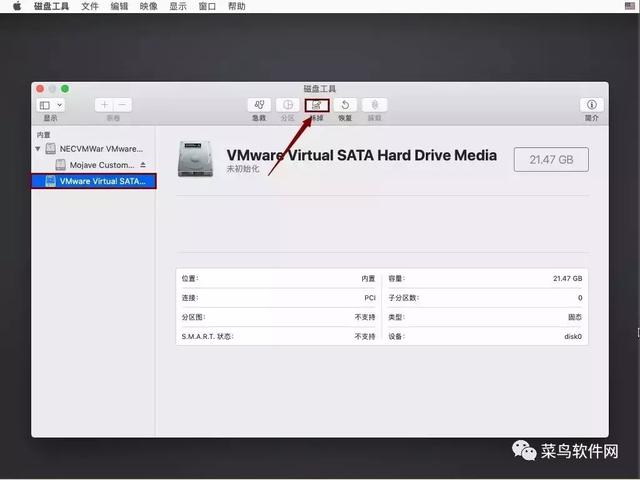Click the hard drive image icon
The width and height of the screenshot is (640, 480).
click(x=196, y=159)
